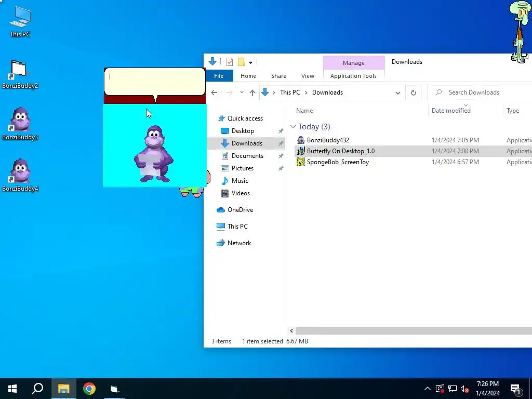Viewport: 532px width, 399px height.
Task: Click the Search Downloads box
Action: (480, 92)
